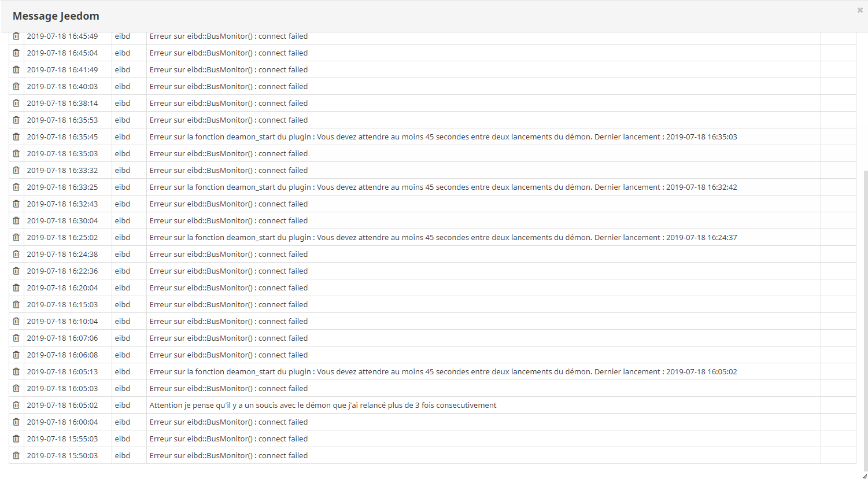Delete message dated 2019-07-18 16:35:53

pos(16,120)
